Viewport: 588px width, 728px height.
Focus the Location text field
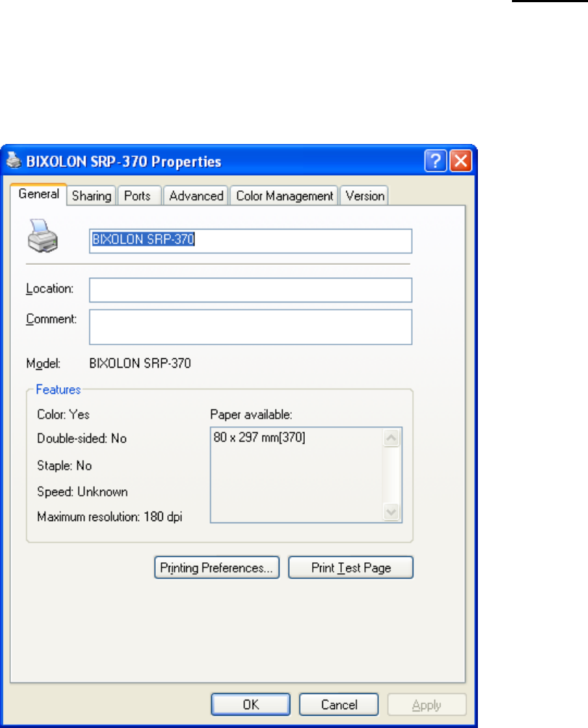tap(251, 289)
